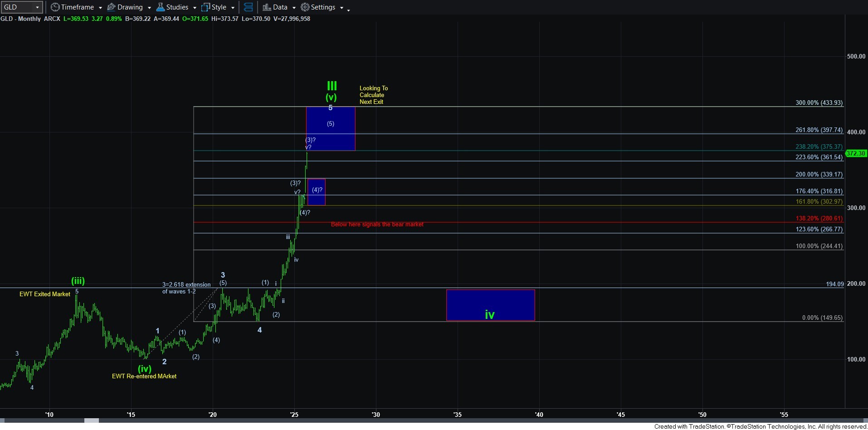
Task: Click the blue stacked bars toolbar icon
Action: pyautogui.click(x=248, y=7)
